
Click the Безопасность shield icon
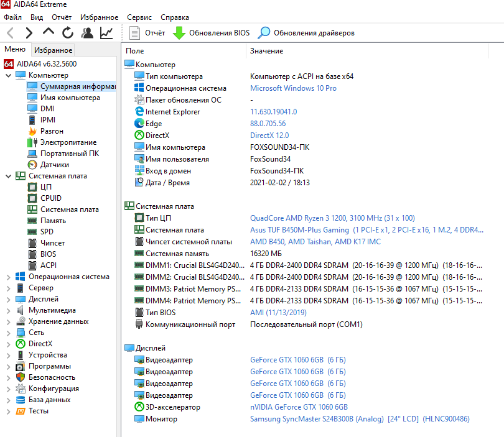pos(21,377)
